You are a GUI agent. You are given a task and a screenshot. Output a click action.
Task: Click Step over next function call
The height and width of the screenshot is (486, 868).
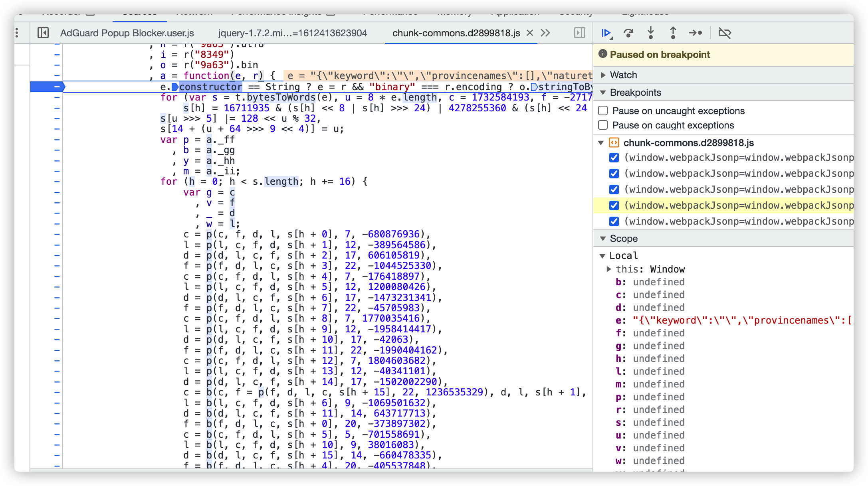628,33
